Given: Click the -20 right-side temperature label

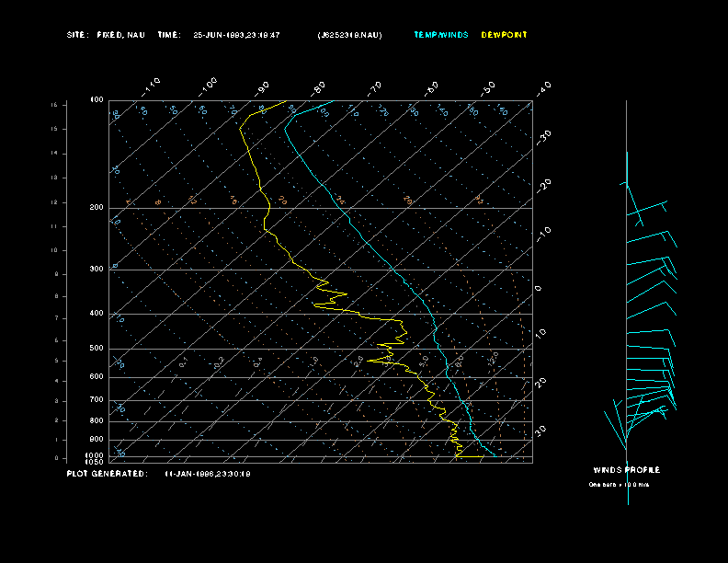Looking at the screenshot, I should point(544,186).
